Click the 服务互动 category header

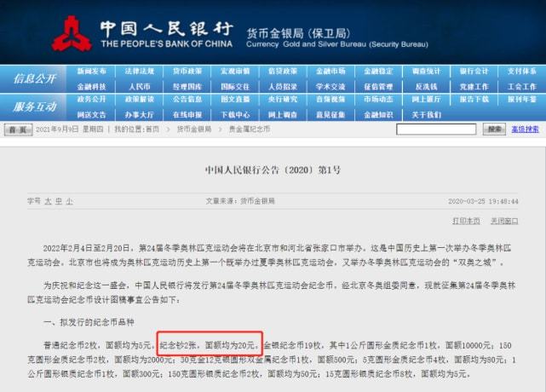point(34,107)
